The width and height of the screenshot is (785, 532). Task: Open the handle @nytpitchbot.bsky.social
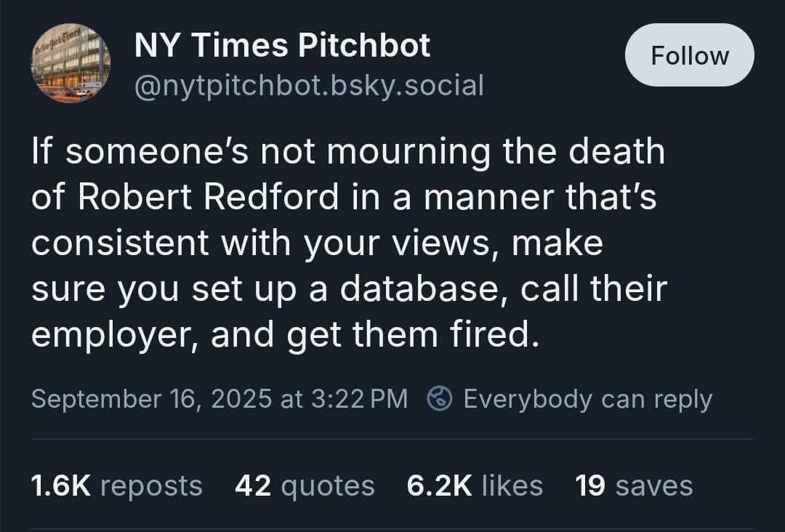[307, 86]
